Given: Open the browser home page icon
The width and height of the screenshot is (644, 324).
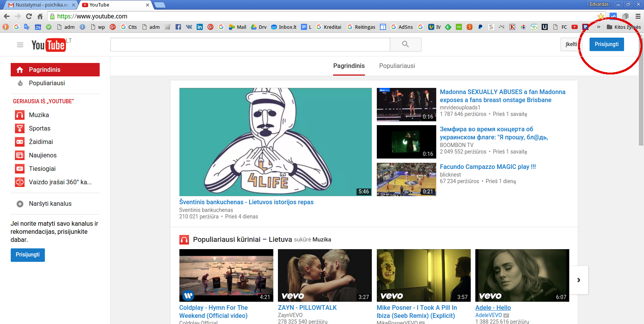Looking at the screenshot, I should click(x=40, y=16).
